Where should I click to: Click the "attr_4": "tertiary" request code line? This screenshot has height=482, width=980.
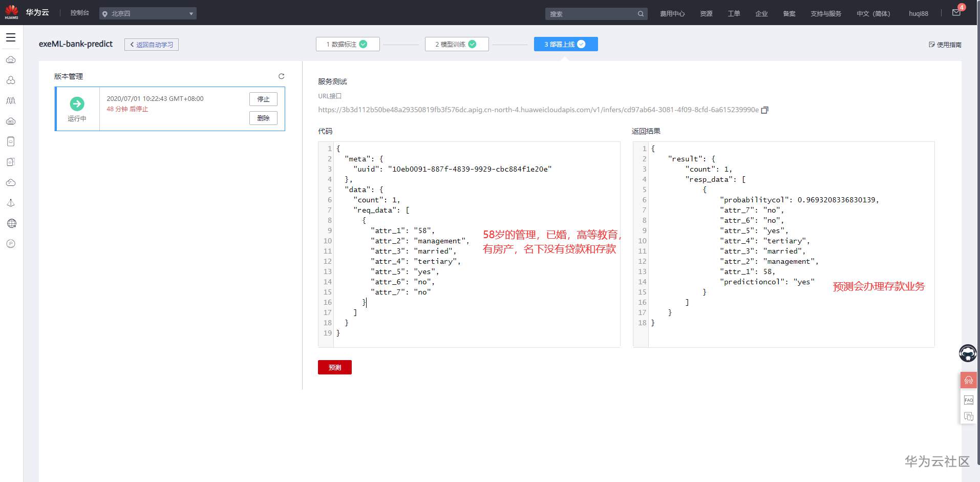(x=416, y=261)
